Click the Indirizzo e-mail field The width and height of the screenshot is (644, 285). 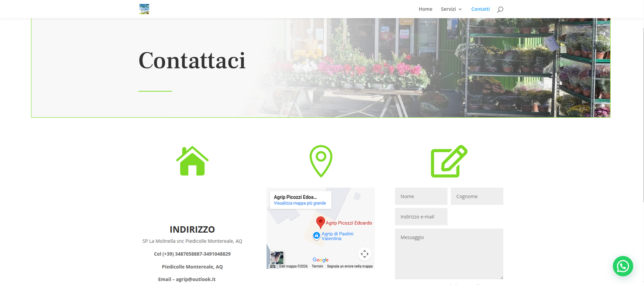point(421,217)
